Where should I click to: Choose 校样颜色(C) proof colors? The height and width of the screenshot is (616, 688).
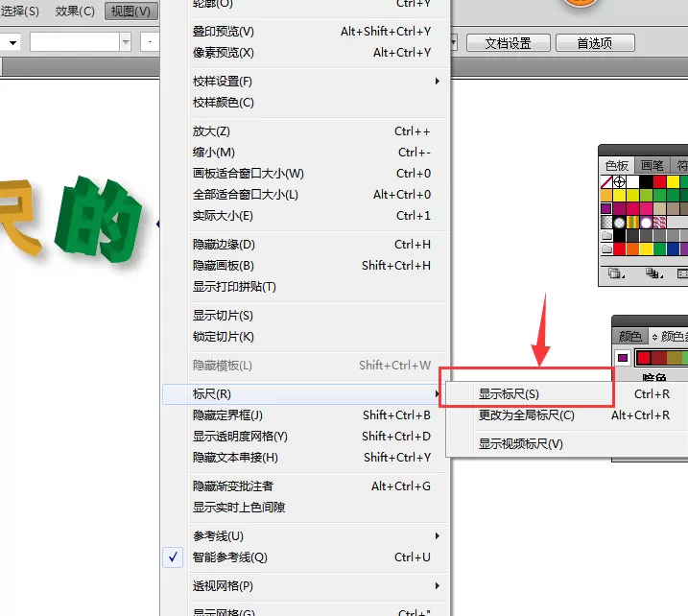click(x=306, y=103)
